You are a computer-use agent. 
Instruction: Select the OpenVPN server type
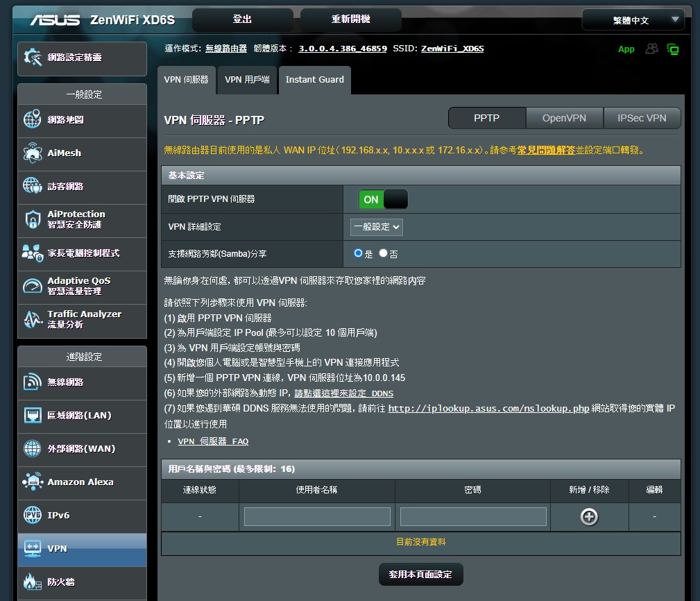tap(564, 118)
